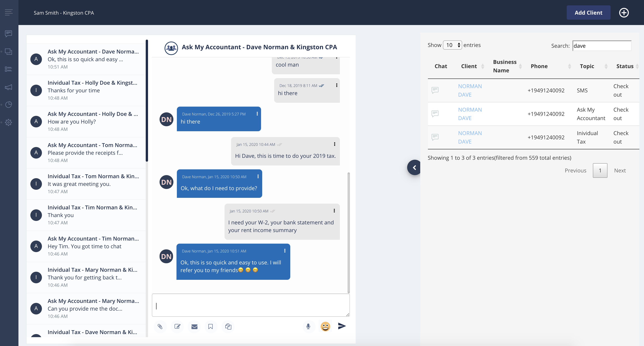Image resolution: width=644 pixels, height=346 pixels.
Task: Open the announcements megaphone sidebar icon
Action: click(x=8, y=87)
